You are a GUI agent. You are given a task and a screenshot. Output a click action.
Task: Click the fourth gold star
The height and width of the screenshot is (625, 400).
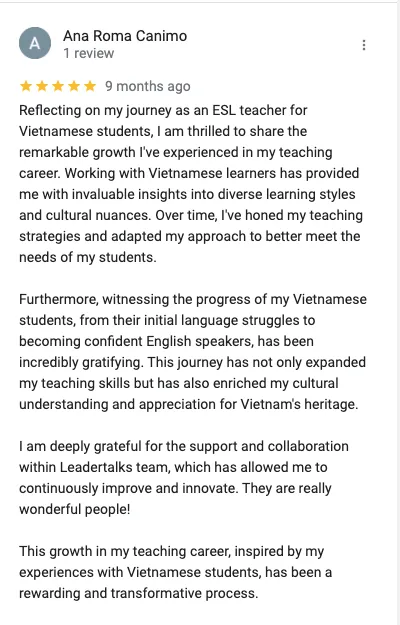click(x=74, y=86)
